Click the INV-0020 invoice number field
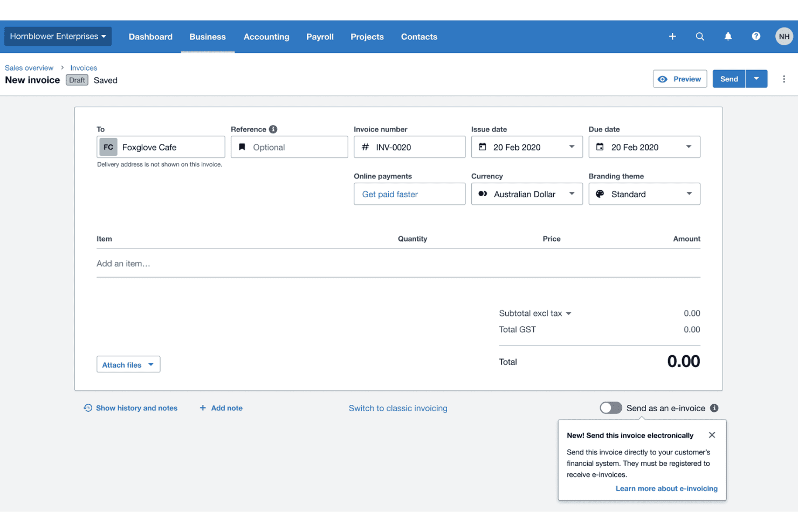 point(409,147)
